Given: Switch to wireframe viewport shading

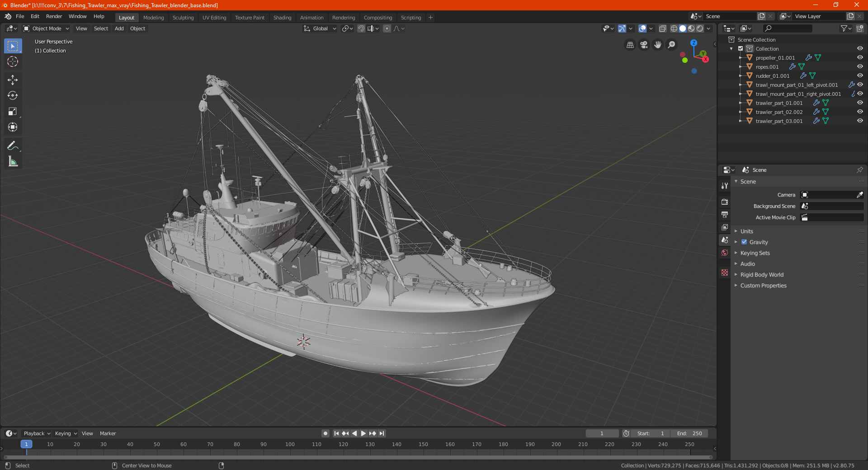Looking at the screenshot, I should pos(674,28).
